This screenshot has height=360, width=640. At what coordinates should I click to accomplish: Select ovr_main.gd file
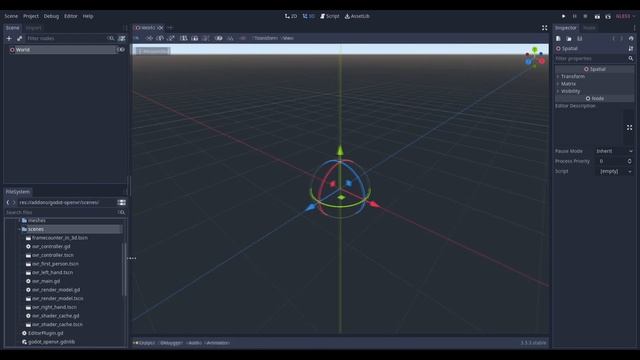(x=46, y=281)
